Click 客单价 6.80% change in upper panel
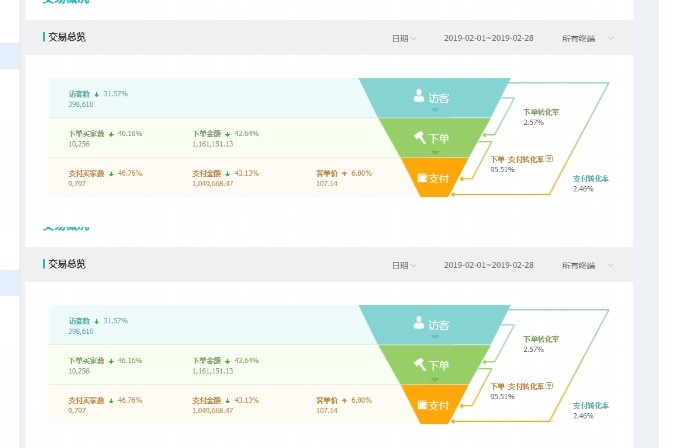This screenshot has width=676, height=448. point(361,173)
